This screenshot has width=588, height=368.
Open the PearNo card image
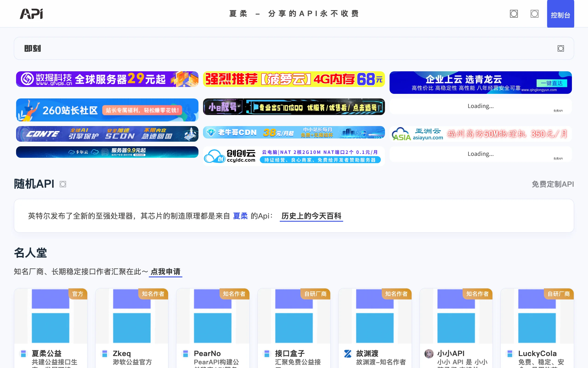pos(213,316)
